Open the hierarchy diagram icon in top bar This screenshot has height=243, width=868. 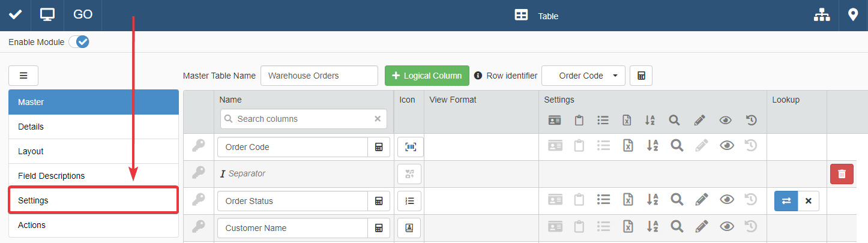coord(821,16)
